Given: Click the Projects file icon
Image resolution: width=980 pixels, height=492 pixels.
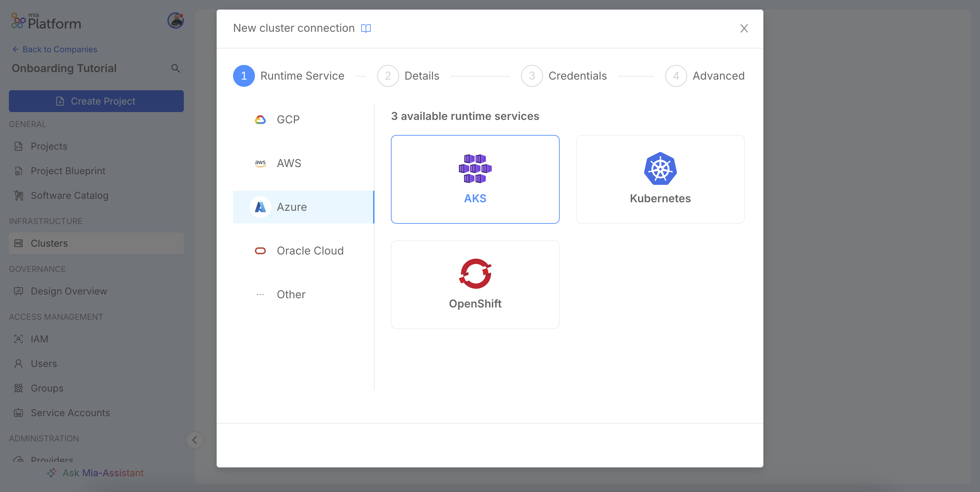Looking at the screenshot, I should point(18,147).
